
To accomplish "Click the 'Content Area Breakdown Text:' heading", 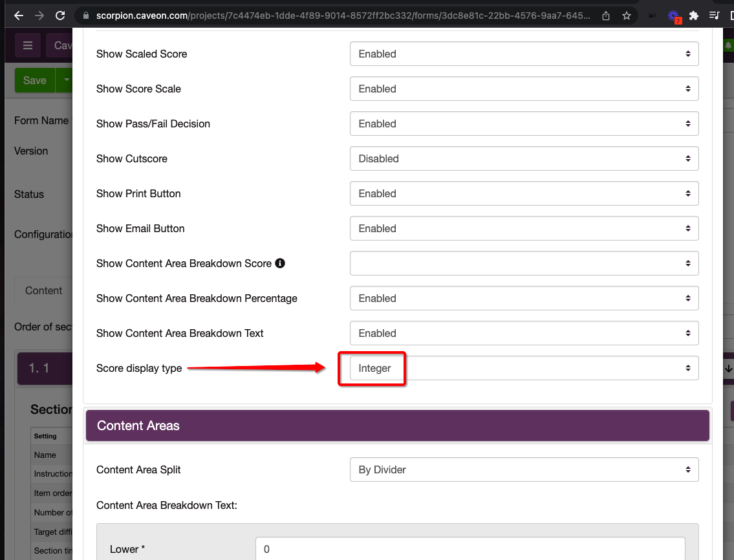I will click(x=167, y=505).
